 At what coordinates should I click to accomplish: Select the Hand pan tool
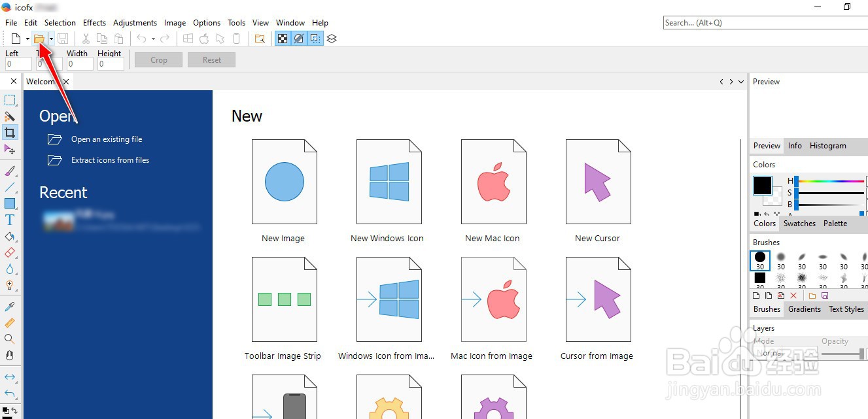(x=10, y=356)
